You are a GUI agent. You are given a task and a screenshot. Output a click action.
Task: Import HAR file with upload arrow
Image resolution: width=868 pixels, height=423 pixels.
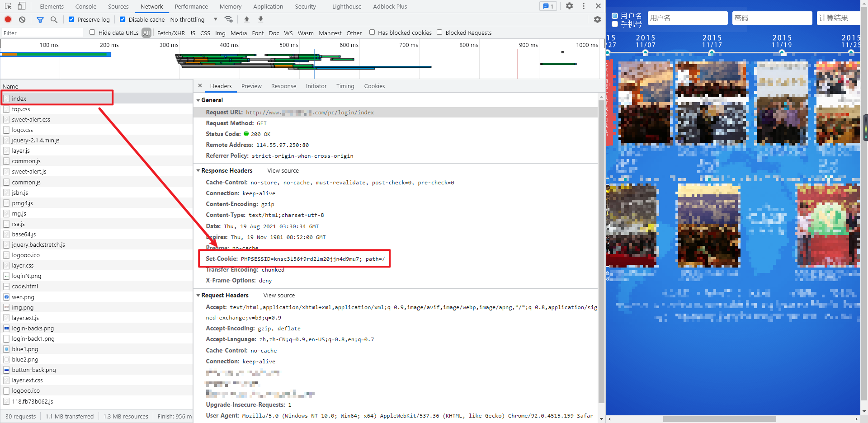[x=247, y=19]
